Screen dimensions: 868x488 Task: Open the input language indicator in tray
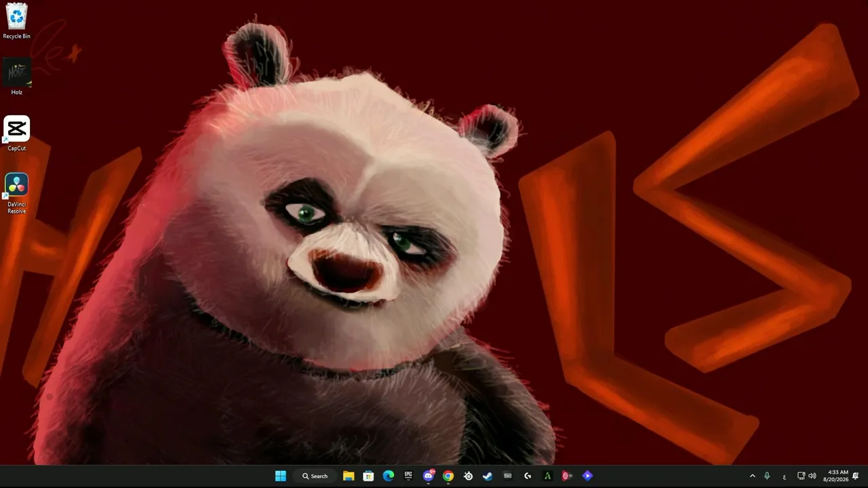(x=785, y=476)
